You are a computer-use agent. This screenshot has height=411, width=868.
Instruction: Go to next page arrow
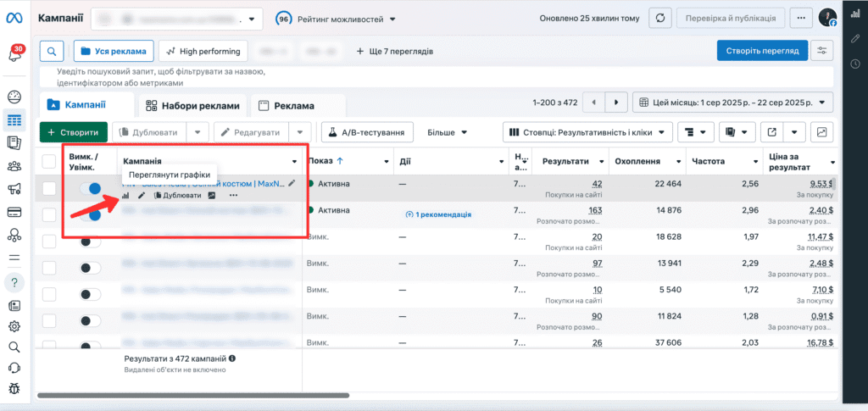click(616, 103)
